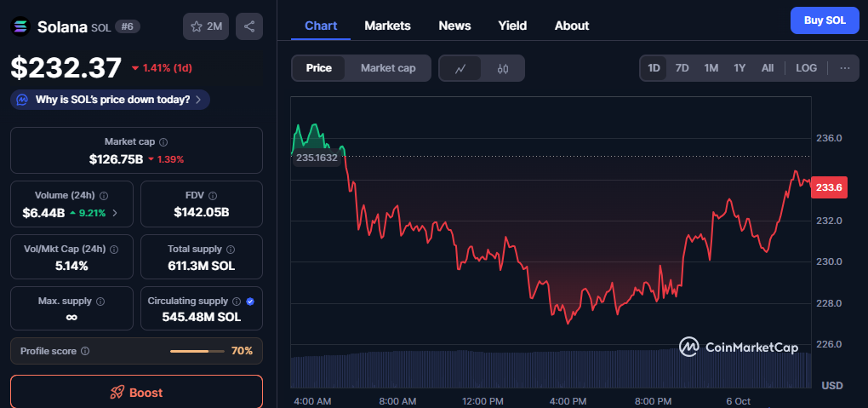Open the Markets tab
This screenshot has width=868, height=408.
[x=387, y=26]
